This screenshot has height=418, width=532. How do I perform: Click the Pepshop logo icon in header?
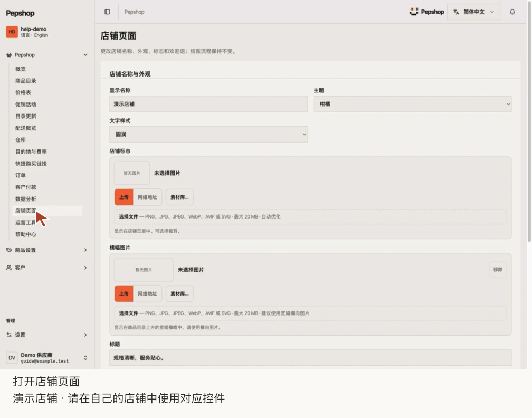pos(414,12)
